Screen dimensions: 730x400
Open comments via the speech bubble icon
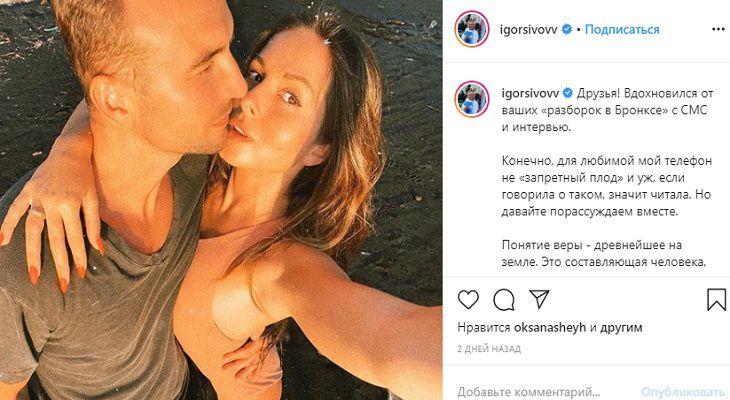(x=504, y=299)
